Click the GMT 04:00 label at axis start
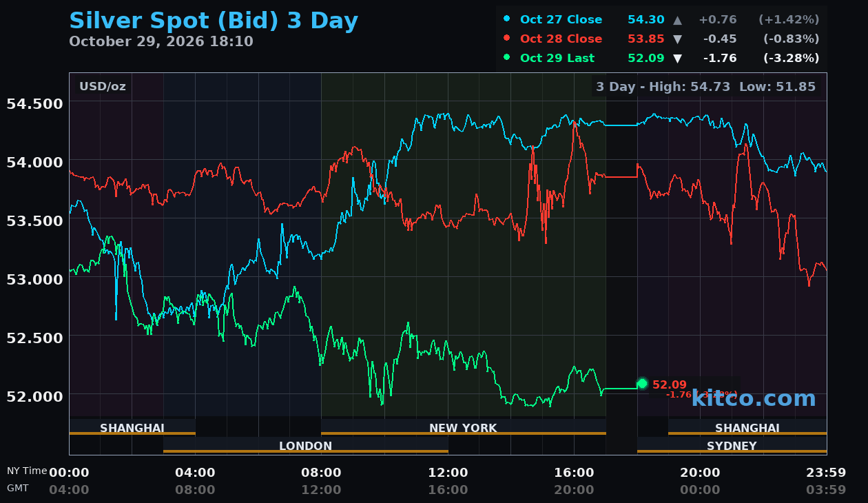 [x=69, y=490]
